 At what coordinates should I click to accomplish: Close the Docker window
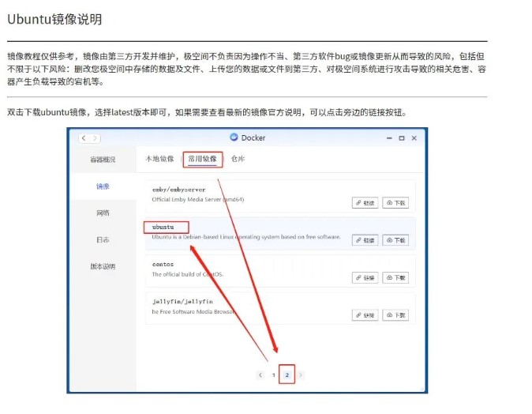(414, 138)
